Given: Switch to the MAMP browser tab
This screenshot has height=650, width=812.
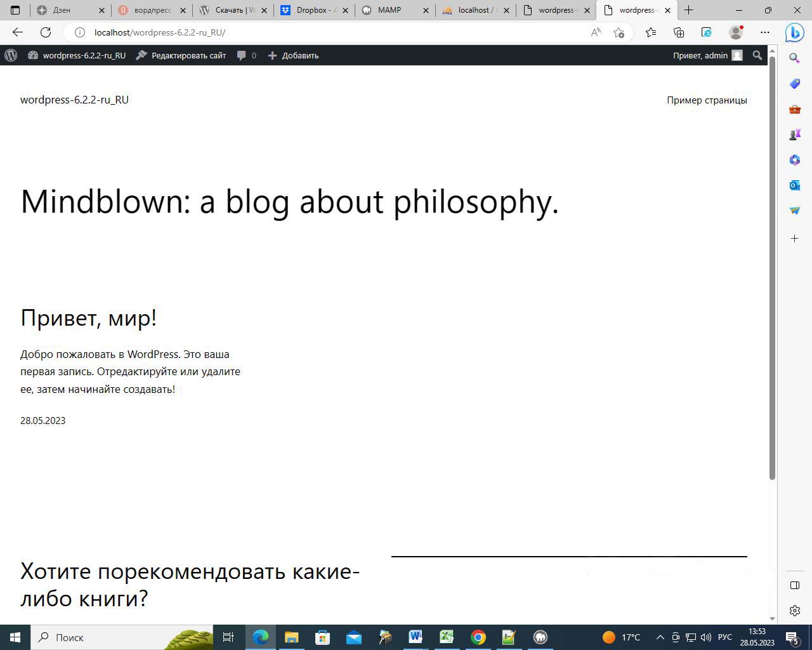Looking at the screenshot, I should click(389, 10).
